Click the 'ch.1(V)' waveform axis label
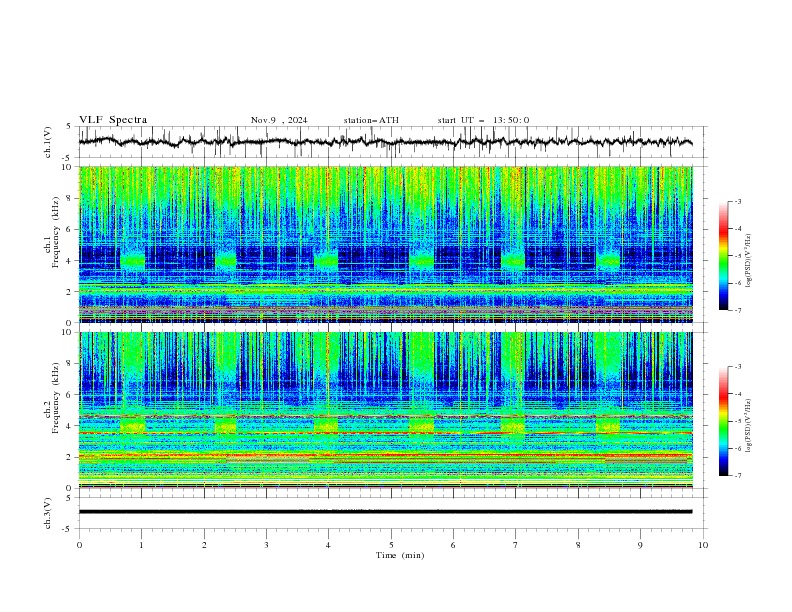Image resolution: width=792 pixels, height=612 pixels. tap(48, 142)
